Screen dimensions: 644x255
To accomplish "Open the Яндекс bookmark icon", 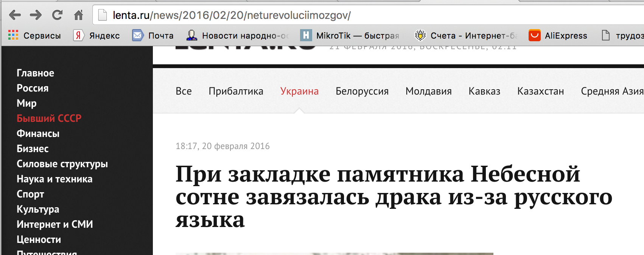I will 78,35.
